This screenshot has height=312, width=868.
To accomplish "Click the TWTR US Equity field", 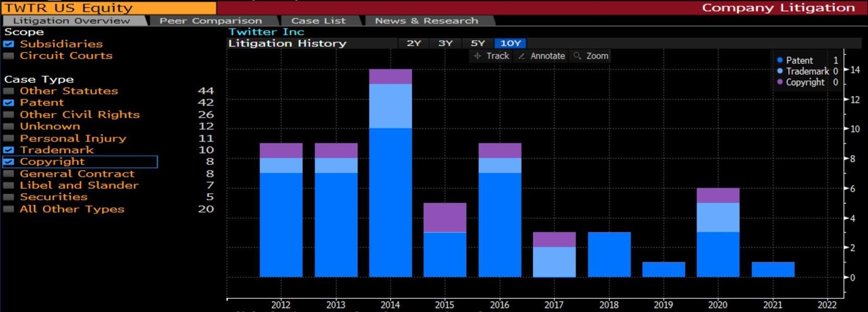I will point(108,8).
